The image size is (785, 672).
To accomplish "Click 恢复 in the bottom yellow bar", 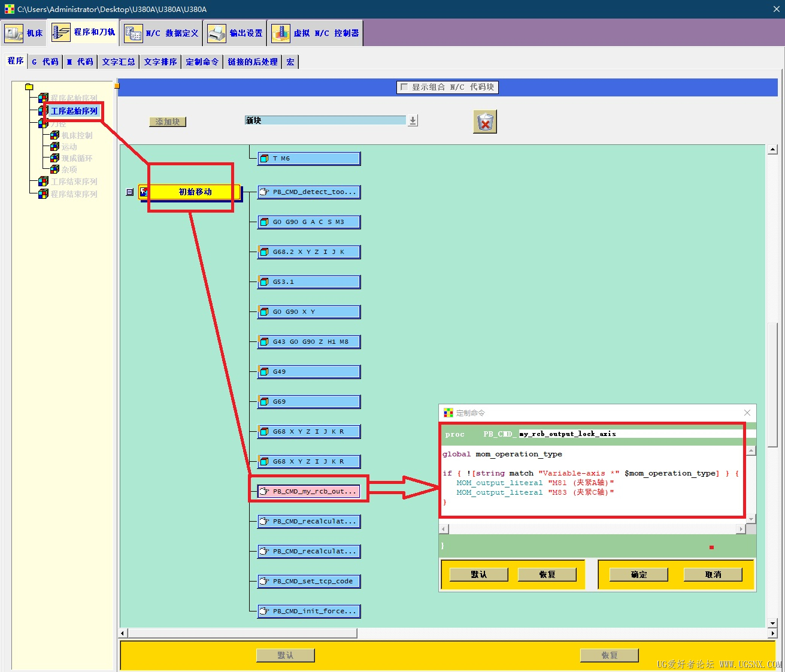I will pyautogui.click(x=609, y=656).
